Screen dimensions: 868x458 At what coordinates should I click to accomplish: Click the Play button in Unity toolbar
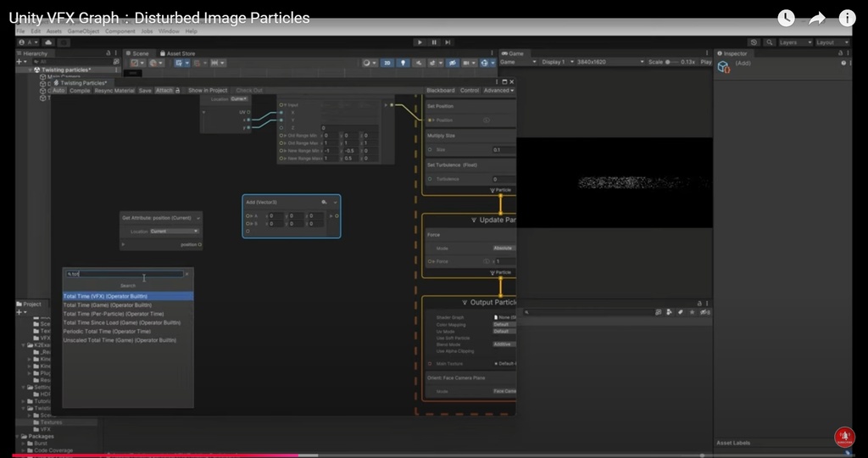(420, 42)
